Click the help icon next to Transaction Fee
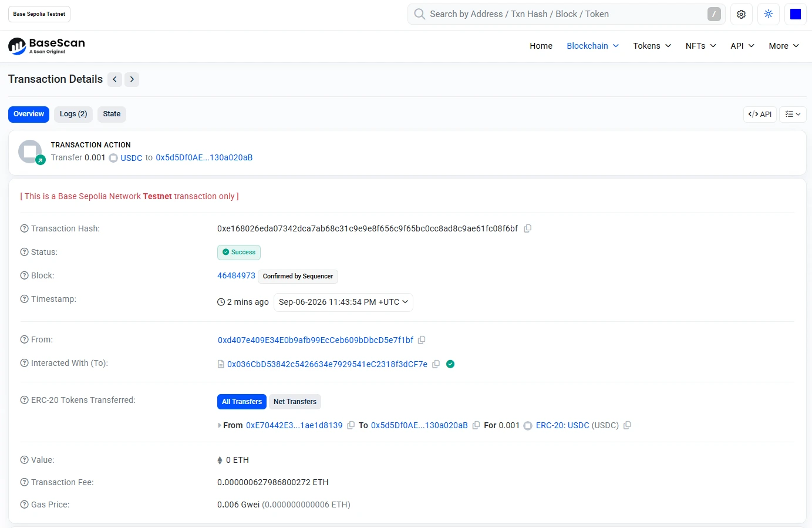The height and width of the screenshot is (528, 812). point(24,482)
